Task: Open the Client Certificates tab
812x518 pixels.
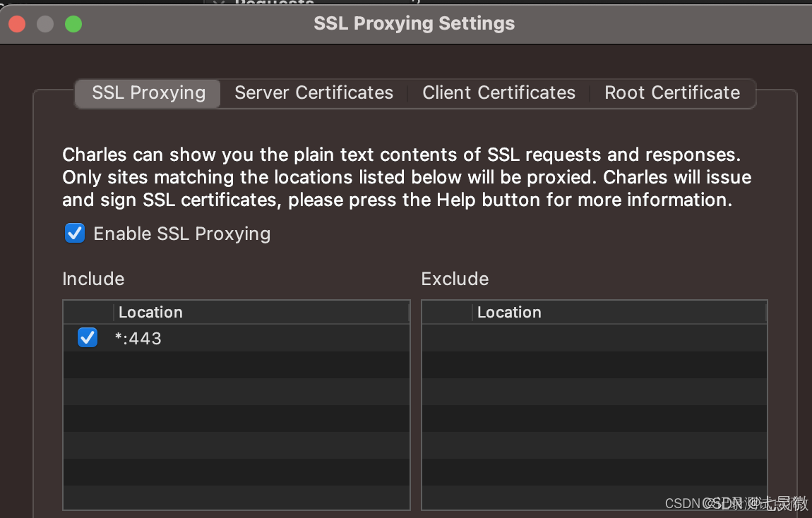Action: pos(498,93)
